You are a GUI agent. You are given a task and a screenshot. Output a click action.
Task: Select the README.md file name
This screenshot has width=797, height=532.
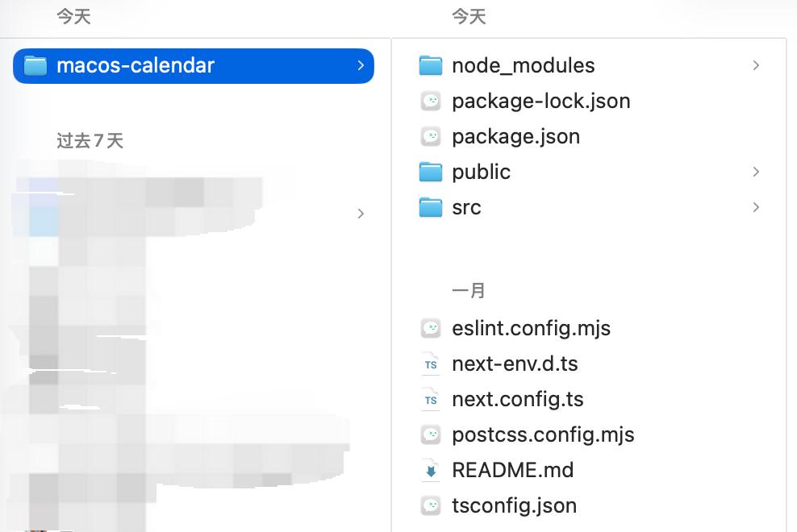click(x=512, y=470)
